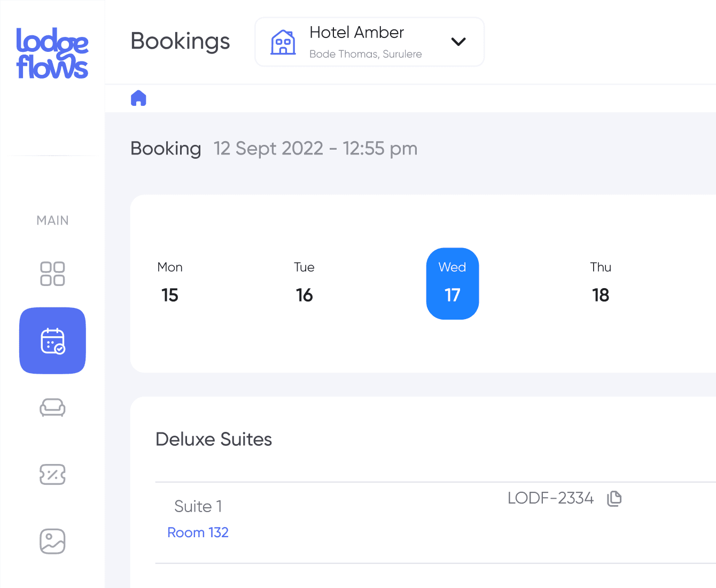Select Thursday 18 in the date strip

(x=601, y=283)
